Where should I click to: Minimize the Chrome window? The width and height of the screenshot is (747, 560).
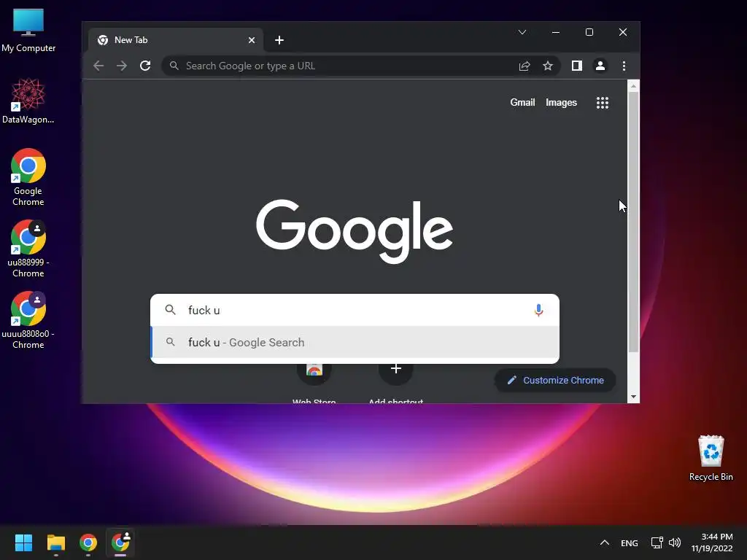(555, 32)
